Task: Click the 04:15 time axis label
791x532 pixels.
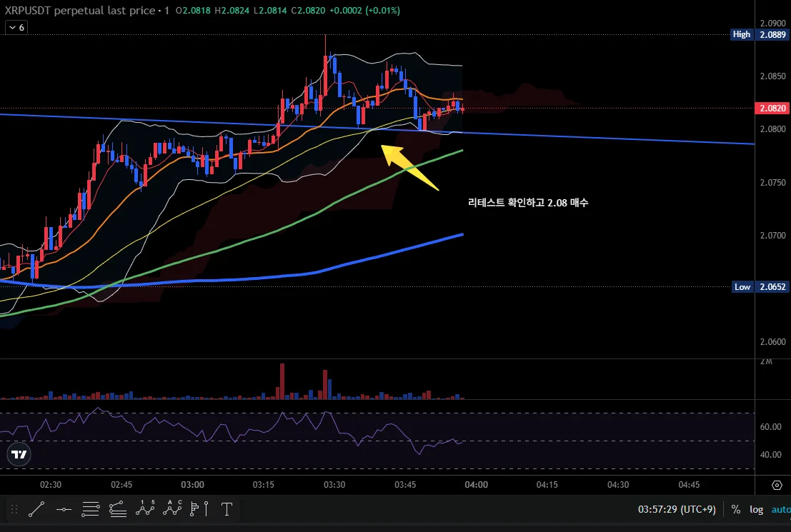Action: [x=547, y=485]
